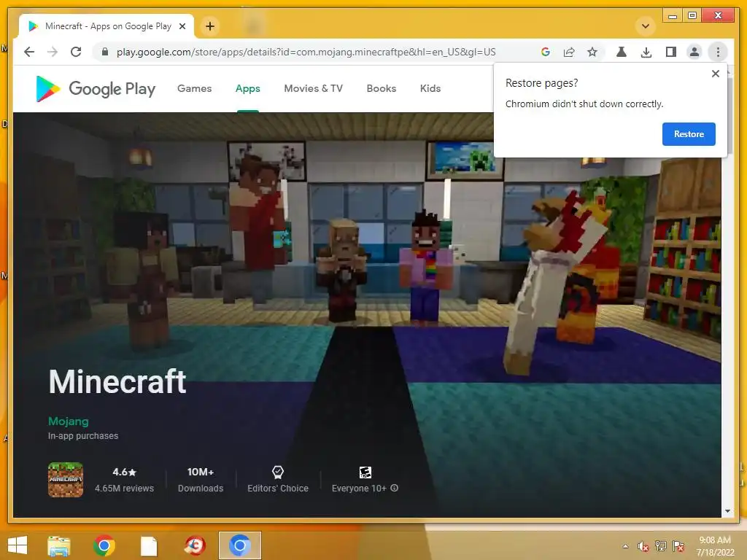Click the Everyone 10+ rating icon
Image resolution: width=747 pixels, height=560 pixels.
[x=365, y=472]
